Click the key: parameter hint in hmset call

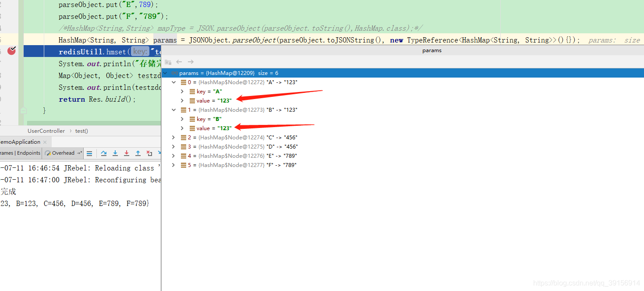tap(140, 52)
